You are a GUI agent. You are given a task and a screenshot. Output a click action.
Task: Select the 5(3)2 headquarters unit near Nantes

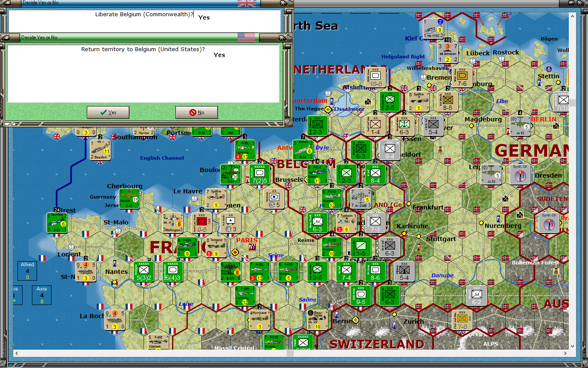coord(144,271)
